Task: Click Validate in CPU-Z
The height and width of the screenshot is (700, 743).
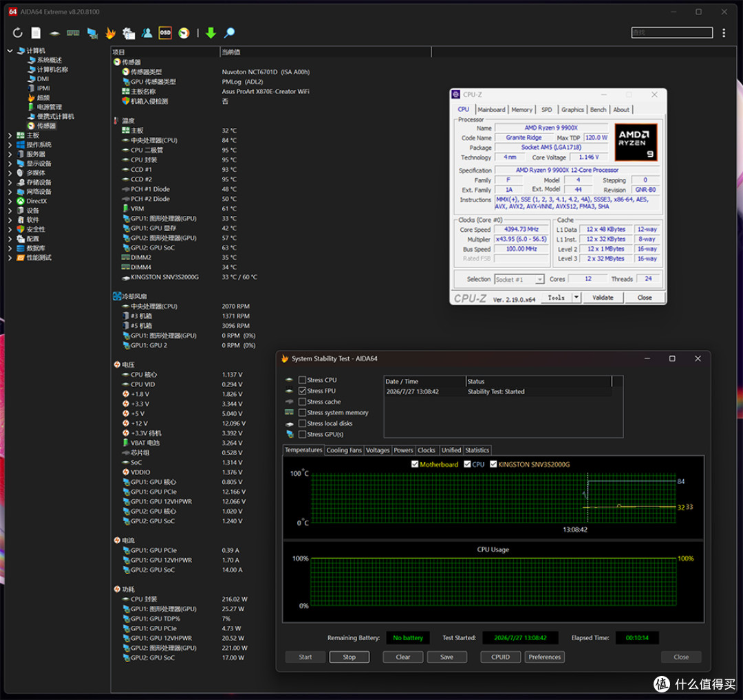Action: (603, 298)
